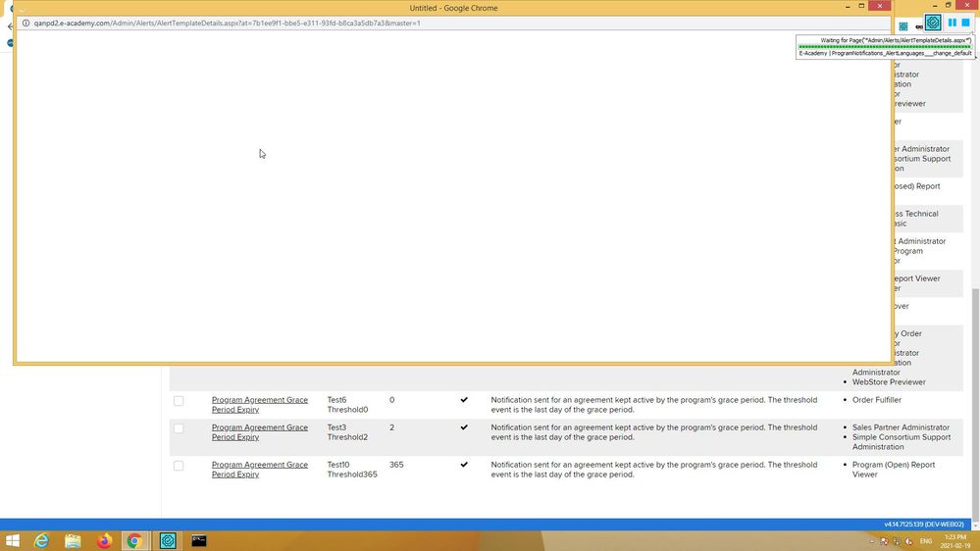Click the teal grid extension icon
The width and height of the screenshot is (980, 551).
(903, 26)
